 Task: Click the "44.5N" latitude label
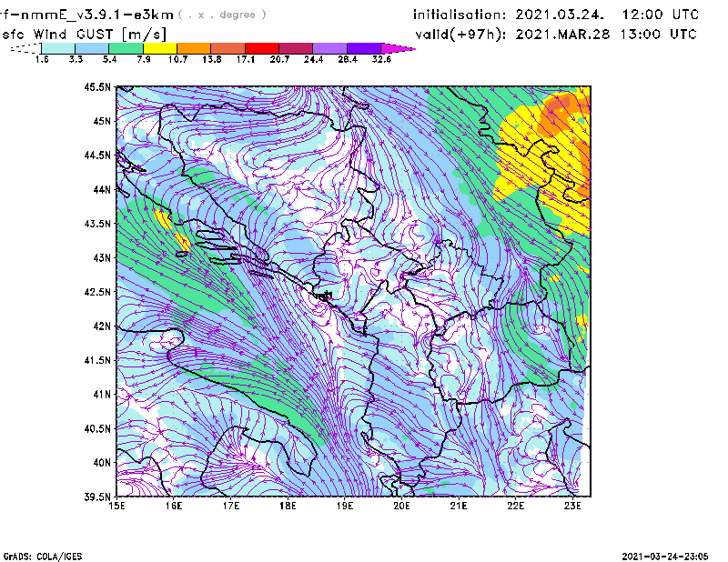pyautogui.click(x=97, y=156)
